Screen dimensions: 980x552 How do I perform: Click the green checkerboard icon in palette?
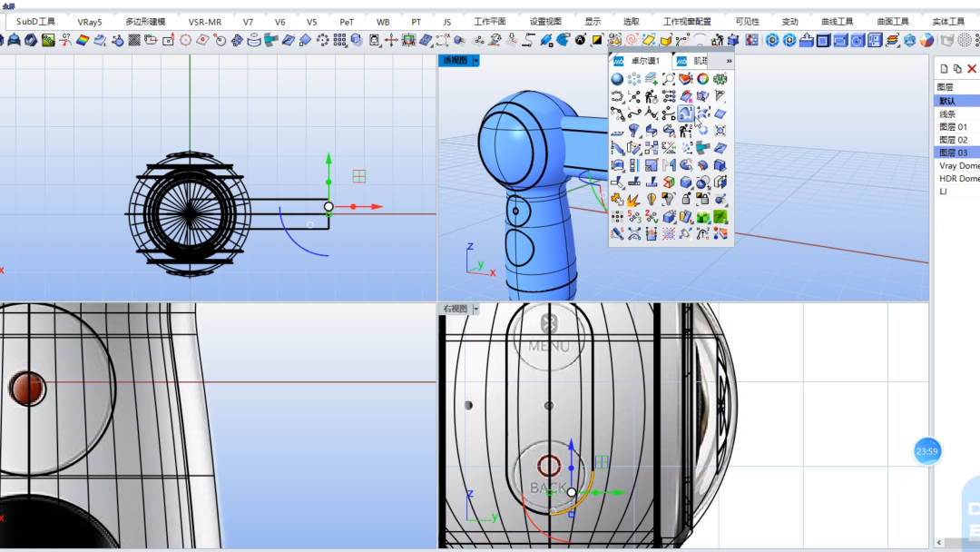[x=703, y=217]
